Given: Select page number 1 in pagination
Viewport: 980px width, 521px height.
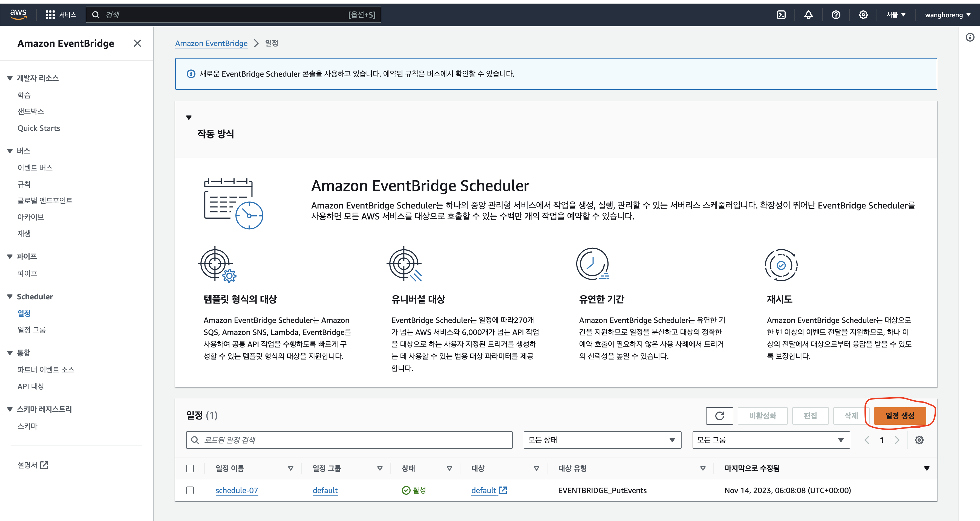Looking at the screenshot, I should [x=882, y=440].
